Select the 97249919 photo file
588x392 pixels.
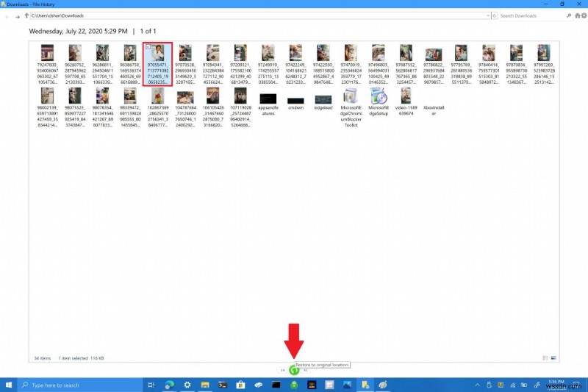click(268, 64)
